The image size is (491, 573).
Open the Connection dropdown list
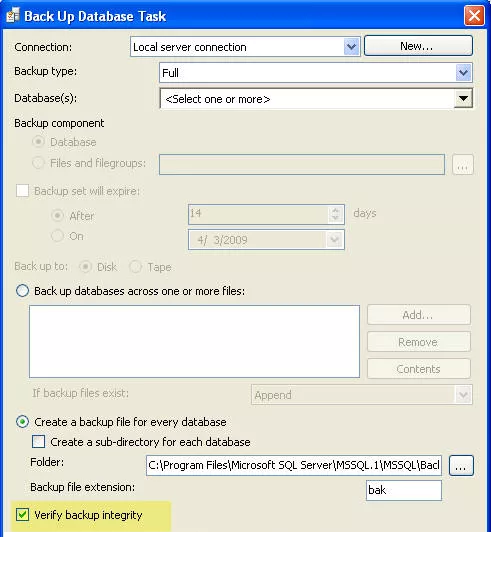coord(351,47)
